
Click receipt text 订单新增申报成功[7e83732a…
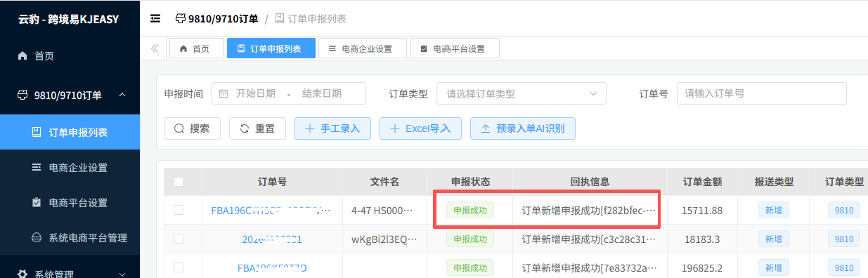[590, 267]
